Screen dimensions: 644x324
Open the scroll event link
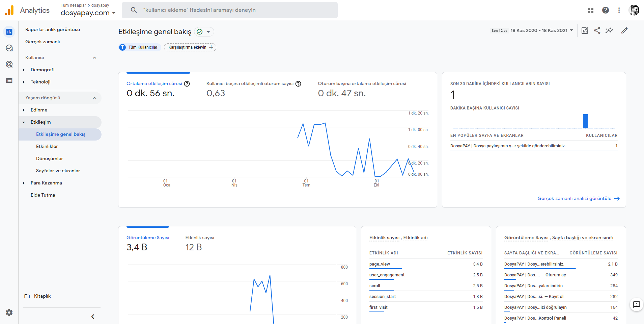click(375, 286)
